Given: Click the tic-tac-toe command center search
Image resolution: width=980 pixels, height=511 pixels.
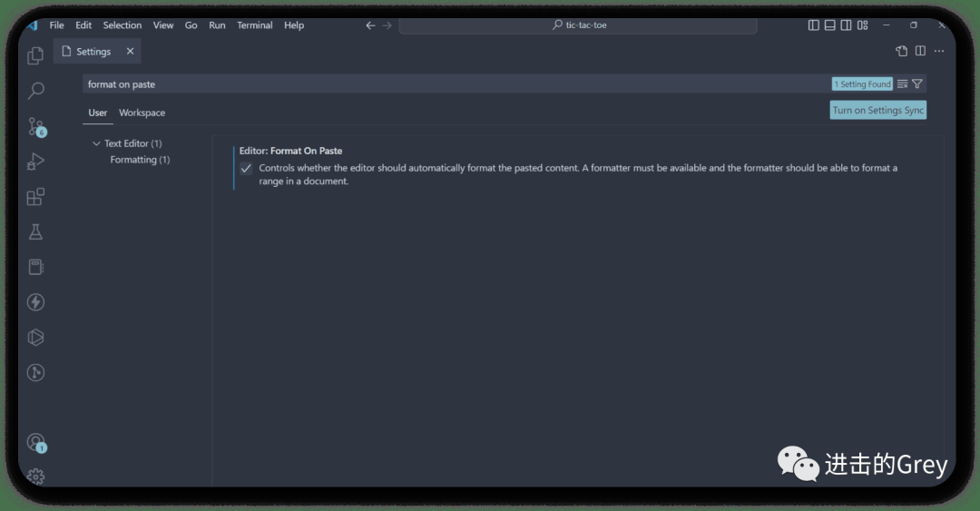Looking at the screenshot, I should [x=578, y=25].
